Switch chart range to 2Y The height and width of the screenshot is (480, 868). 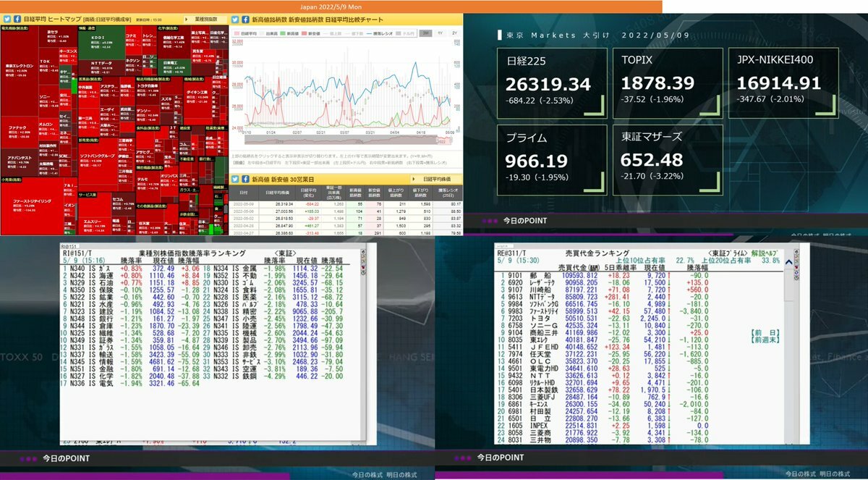pos(453,33)
